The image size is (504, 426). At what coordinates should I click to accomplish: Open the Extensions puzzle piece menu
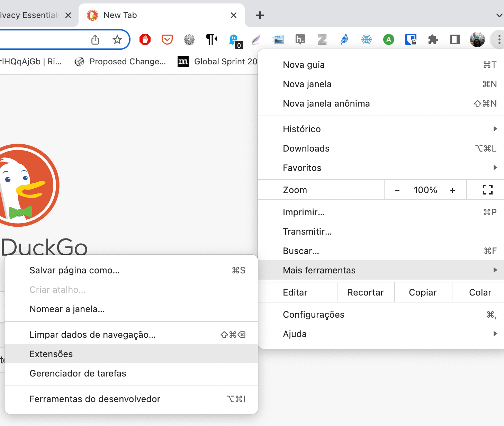pyautogui.click(x=433, y=39)
